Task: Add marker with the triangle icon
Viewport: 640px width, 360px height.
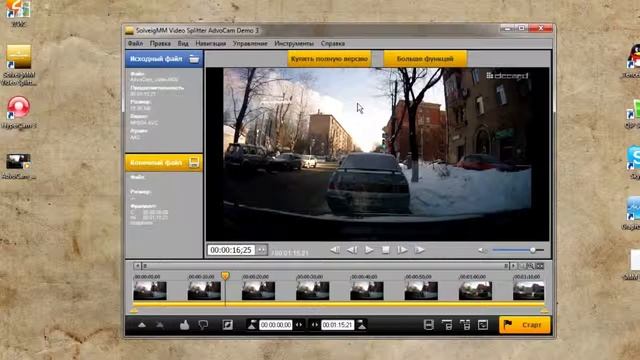Action: [142, 325]
